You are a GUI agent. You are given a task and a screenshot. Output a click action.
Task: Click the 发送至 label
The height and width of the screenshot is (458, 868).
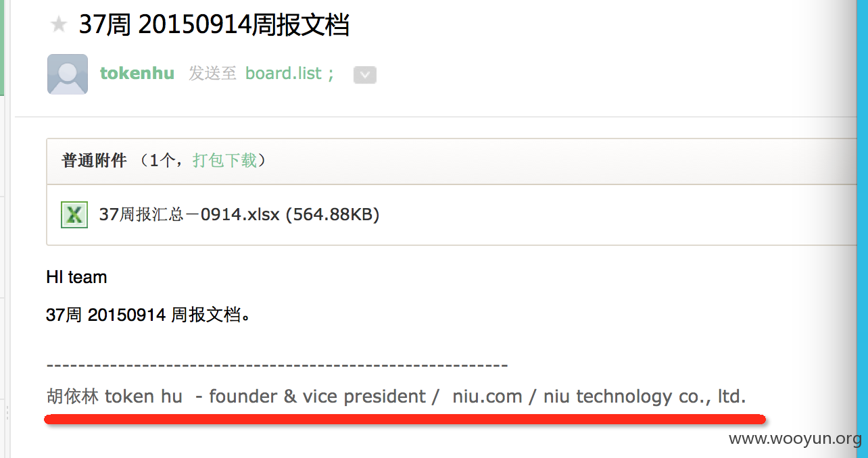tap(213, 73)
